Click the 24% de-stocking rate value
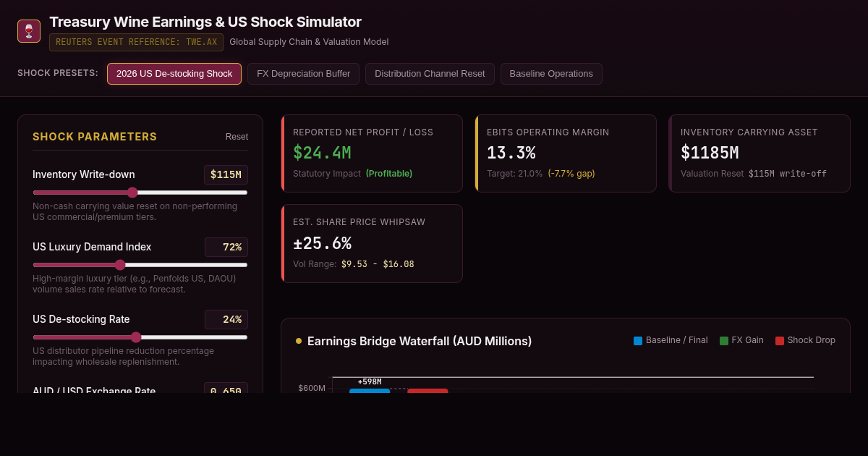Image resolution: width=868 pixels, height=456 pixels. click(226, 319)
